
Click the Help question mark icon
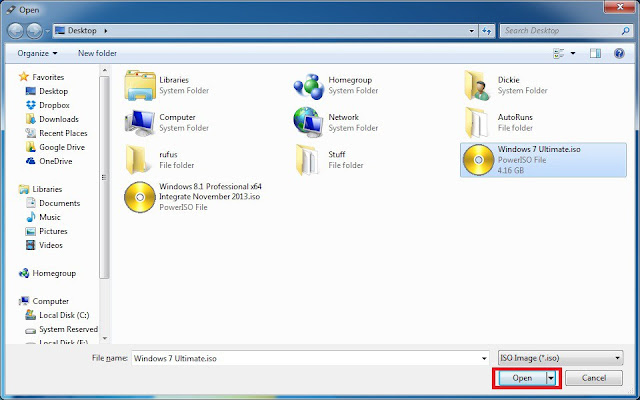[619, 53]
